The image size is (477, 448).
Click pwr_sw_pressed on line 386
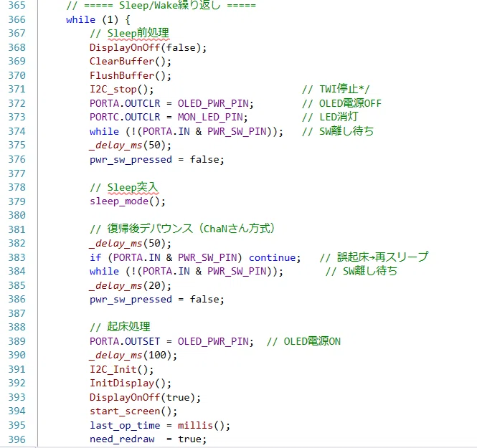[131, 300]
